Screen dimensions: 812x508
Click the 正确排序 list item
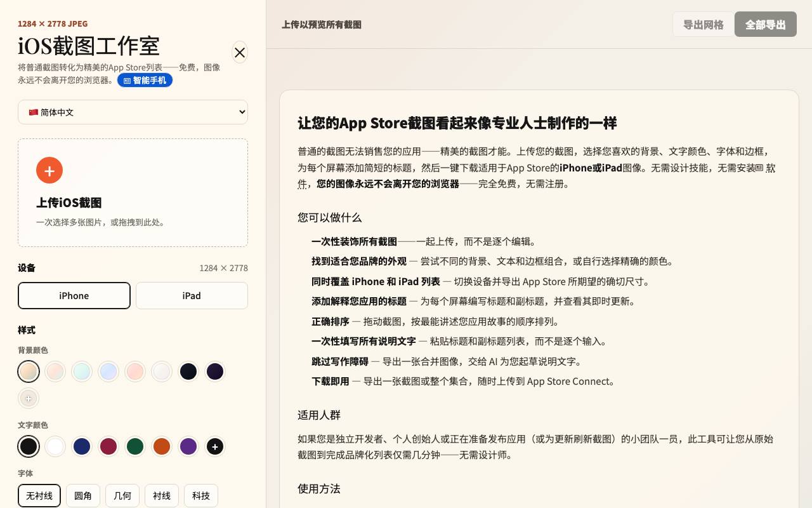pos(436,321)
